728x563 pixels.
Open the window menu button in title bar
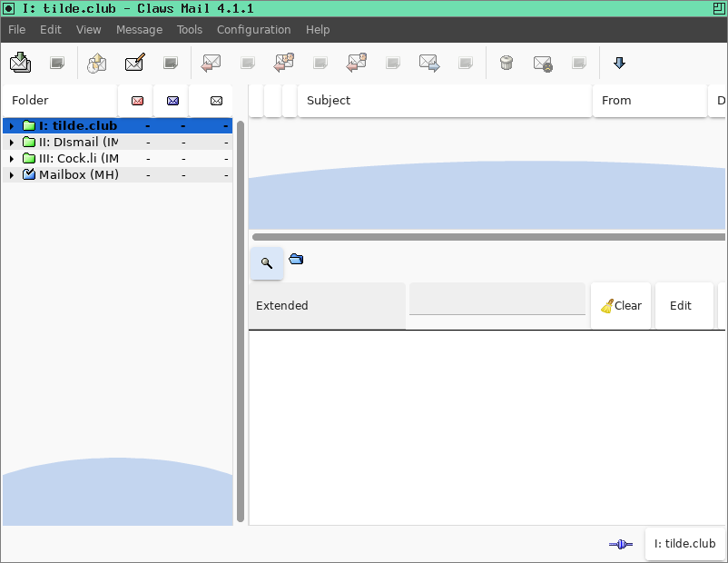[8, 8]
